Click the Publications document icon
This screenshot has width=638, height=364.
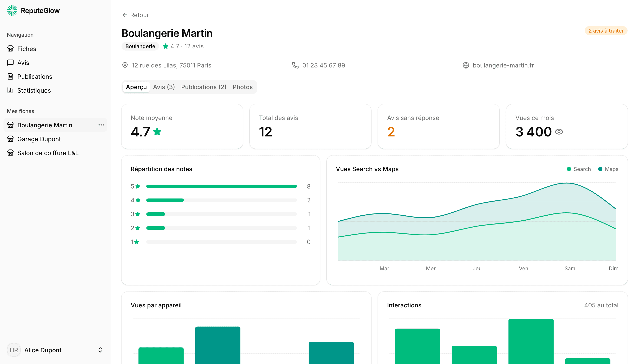click(10, 76)
